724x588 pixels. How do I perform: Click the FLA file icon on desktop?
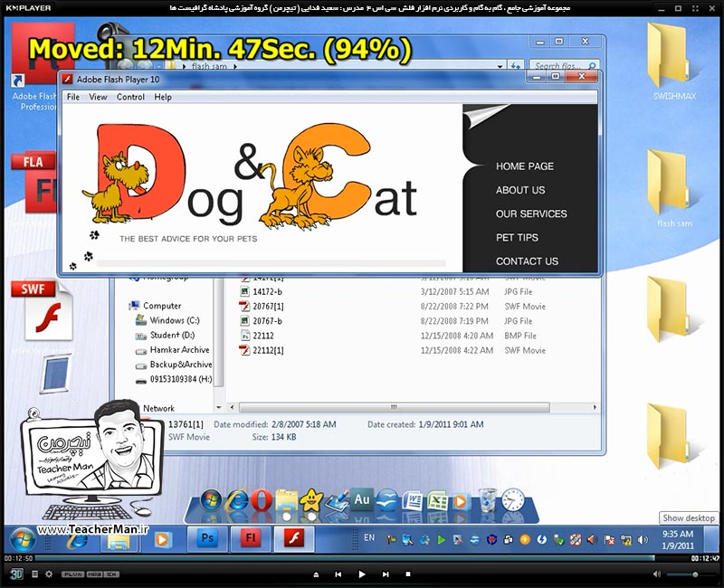point(34,183)
